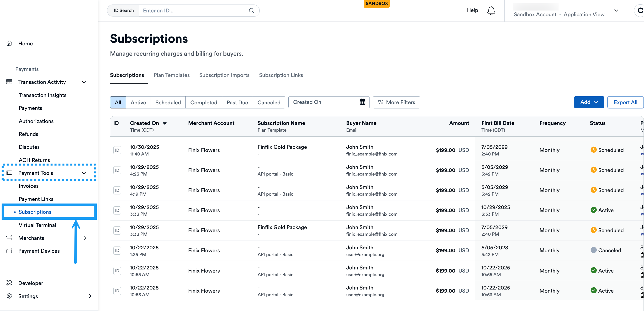Image resolution: width=644 pixels, height=311 pixels.
Task: Select the Past Due status filter
Action: (x=237, y=102)
